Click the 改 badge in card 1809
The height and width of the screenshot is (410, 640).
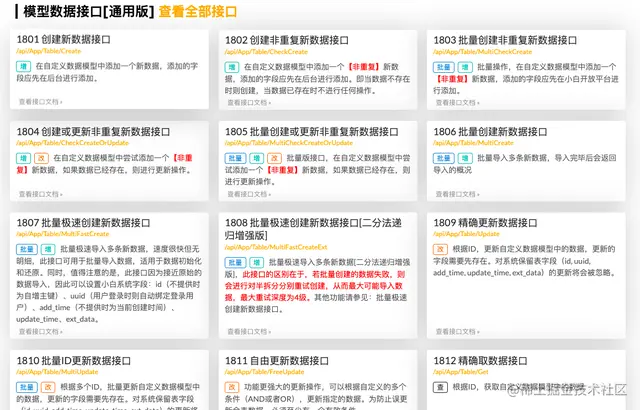tap(440, 249)
